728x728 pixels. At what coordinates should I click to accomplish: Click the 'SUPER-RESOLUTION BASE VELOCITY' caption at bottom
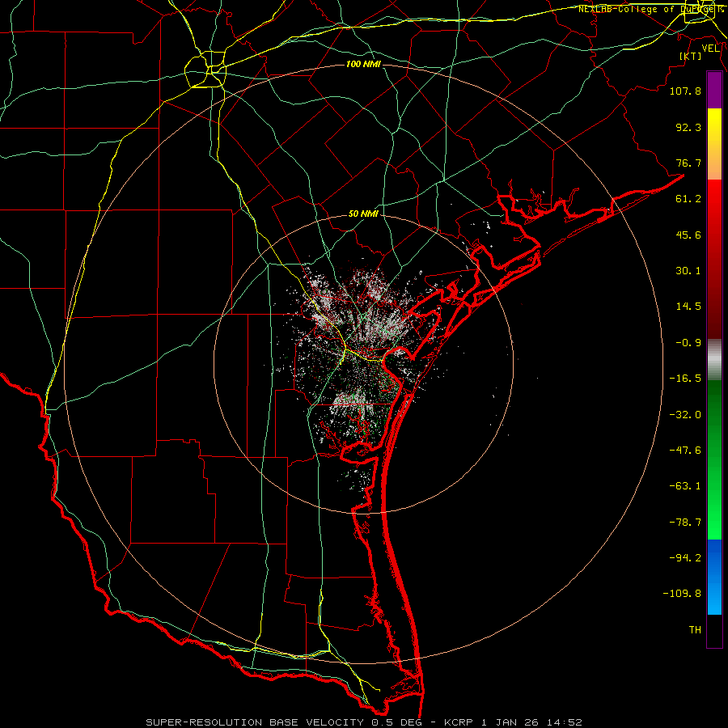(x=255, y=722)
